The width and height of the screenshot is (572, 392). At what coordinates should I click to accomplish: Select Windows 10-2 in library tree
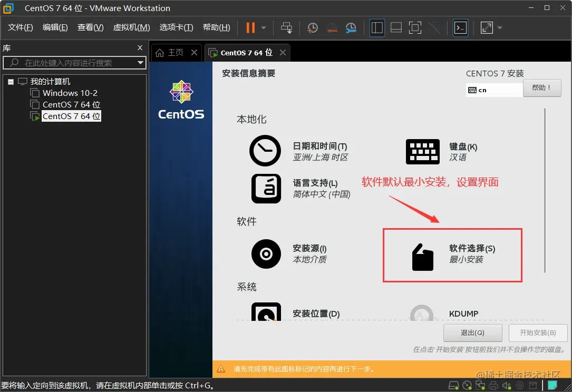pos(70,93)
